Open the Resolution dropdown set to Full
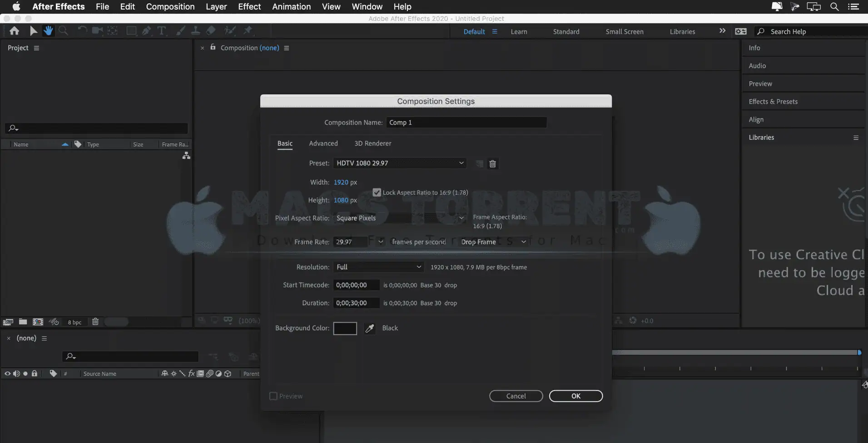Viewport: 868px width, 443px height. 378,267
